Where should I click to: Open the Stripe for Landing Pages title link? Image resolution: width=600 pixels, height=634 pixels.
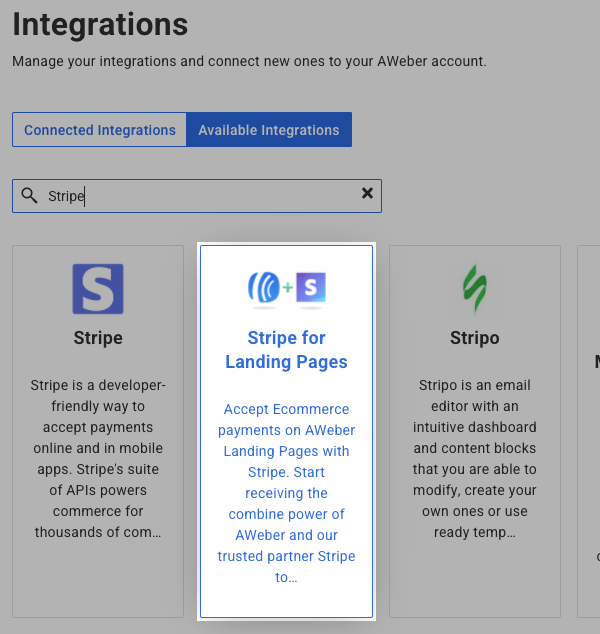[x=286, y=349]
